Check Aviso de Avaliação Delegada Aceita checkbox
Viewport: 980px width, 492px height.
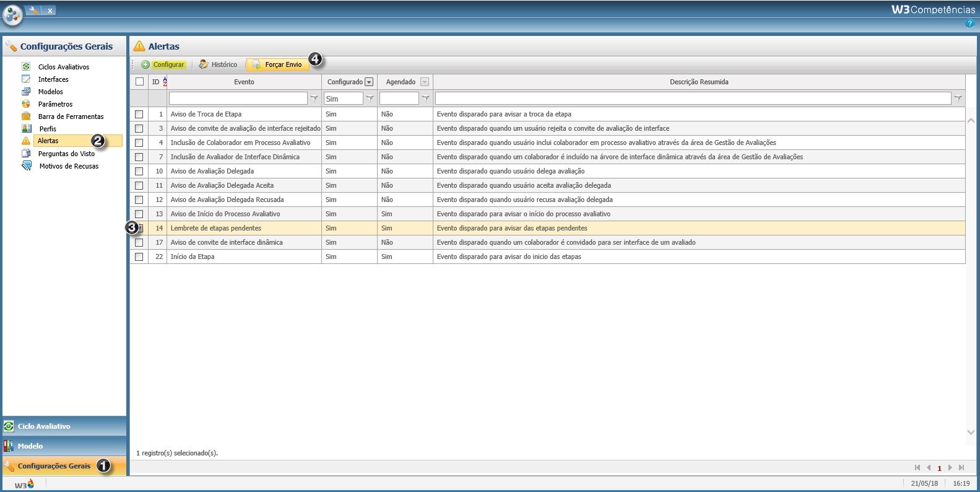139,185
